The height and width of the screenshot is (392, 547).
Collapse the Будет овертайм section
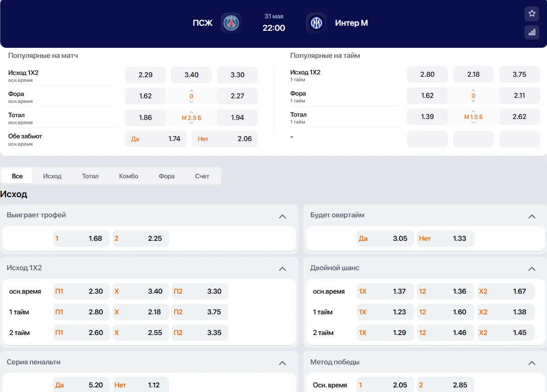532,216
